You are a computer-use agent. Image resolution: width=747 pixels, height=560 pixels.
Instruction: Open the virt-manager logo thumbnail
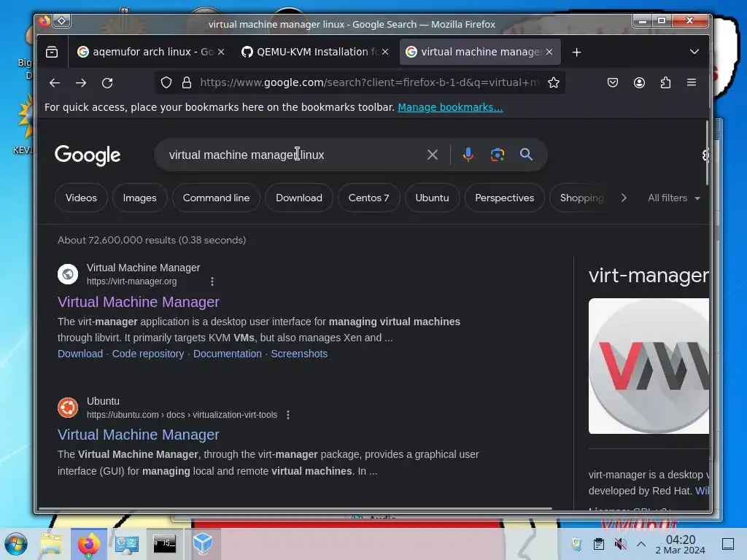pos(649,366)
